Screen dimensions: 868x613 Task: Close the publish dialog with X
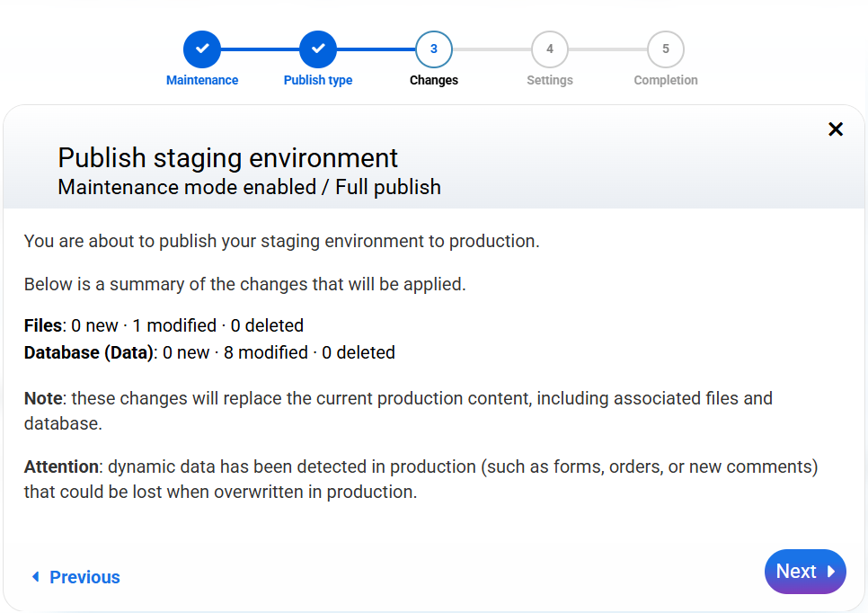[x=836, y=129]
